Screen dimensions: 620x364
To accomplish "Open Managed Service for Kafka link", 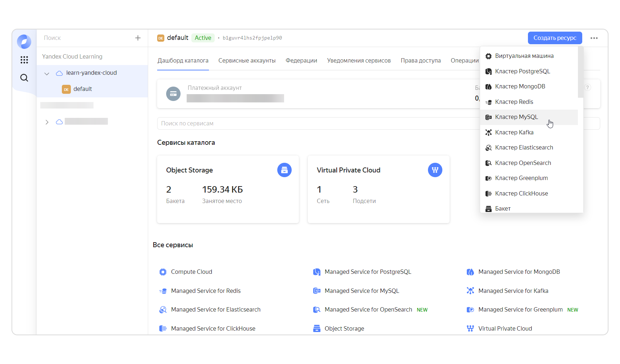I will 513,291.
